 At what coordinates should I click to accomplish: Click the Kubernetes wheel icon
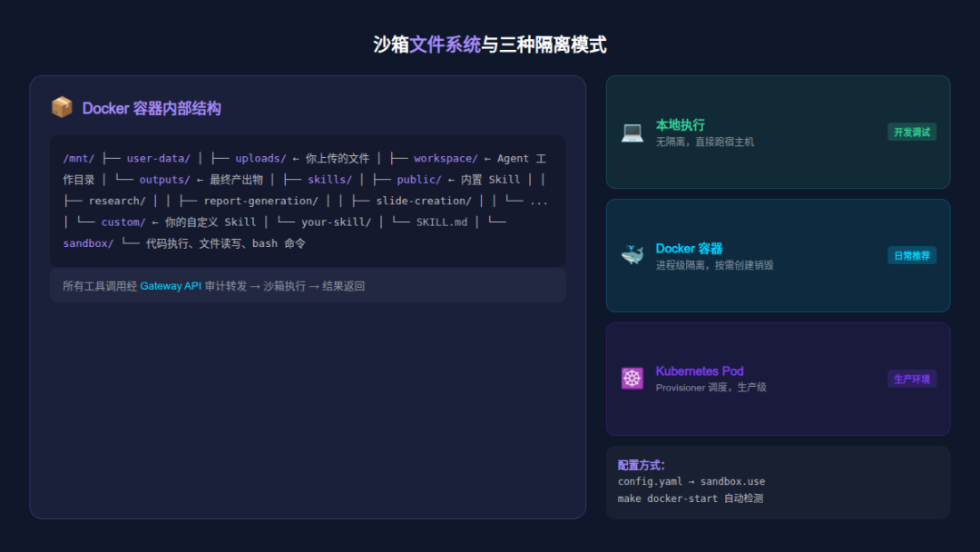(632, 379)
